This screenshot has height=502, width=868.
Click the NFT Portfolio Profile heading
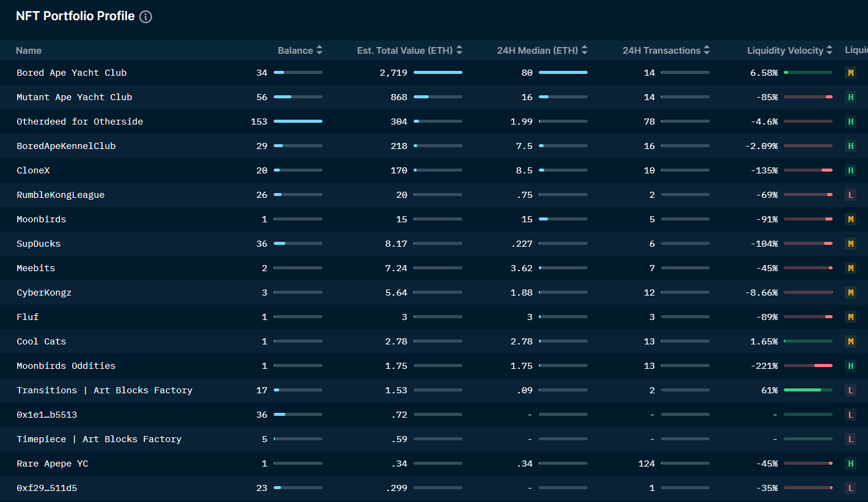pyautogui.click(x=75, y=16)
